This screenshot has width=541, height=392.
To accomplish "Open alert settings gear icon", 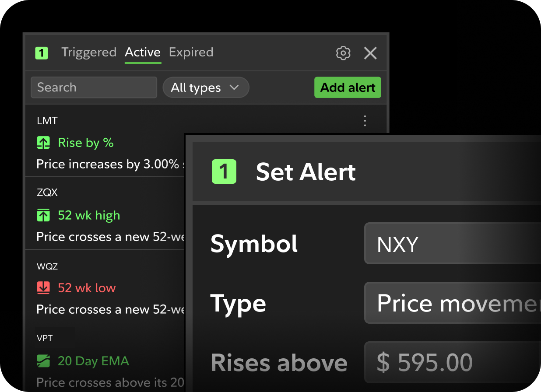I will [x=343, y=53].
